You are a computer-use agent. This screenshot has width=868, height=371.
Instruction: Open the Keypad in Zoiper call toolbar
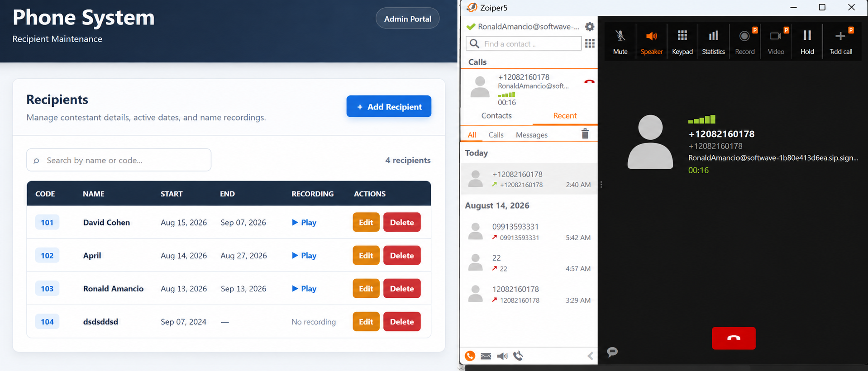(682, 42)
